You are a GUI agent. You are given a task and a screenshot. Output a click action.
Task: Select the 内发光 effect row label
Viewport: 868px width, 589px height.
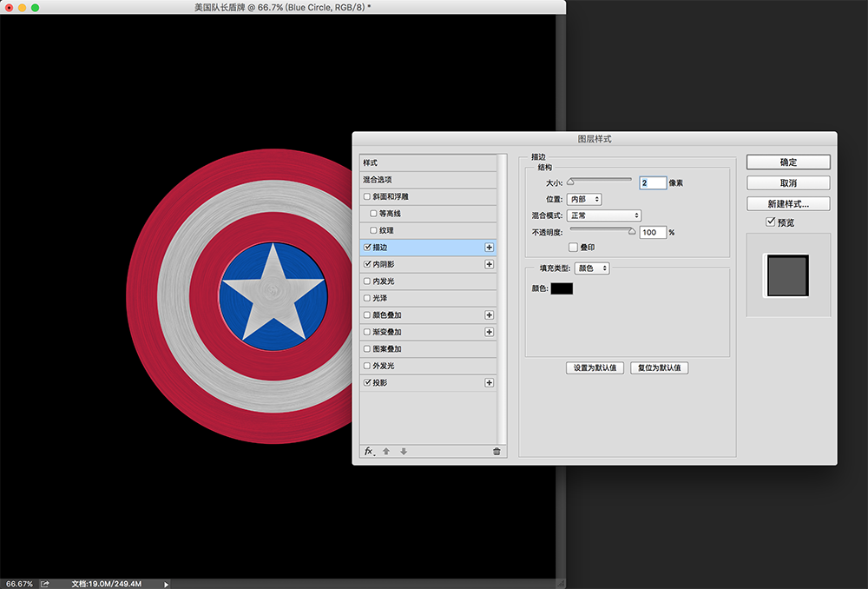[384, 281]
